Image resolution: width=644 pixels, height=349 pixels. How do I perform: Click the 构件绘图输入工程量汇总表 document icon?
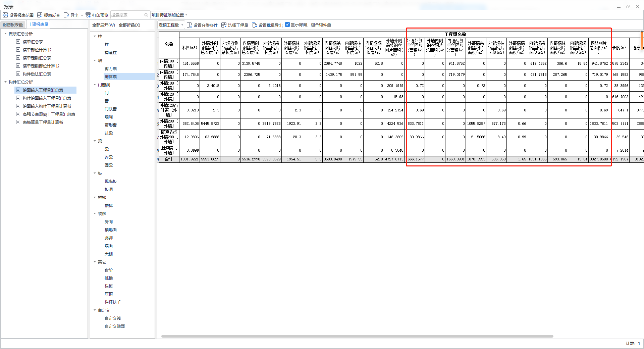(18, 98)
